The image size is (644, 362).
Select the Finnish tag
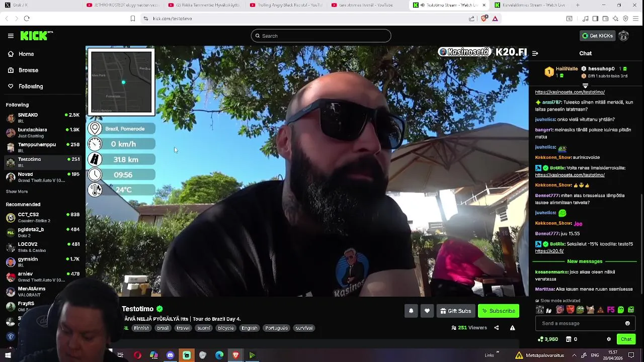coord(141,328)
